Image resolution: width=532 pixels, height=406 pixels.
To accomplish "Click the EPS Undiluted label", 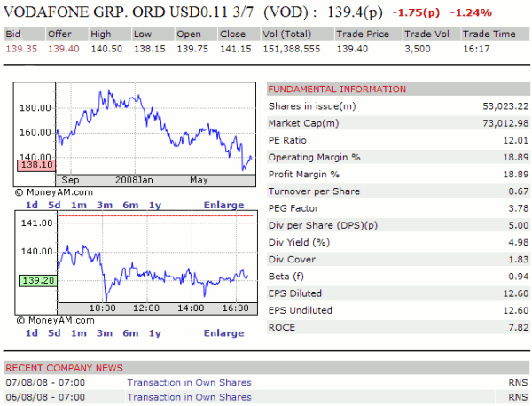I will (301, 310).
